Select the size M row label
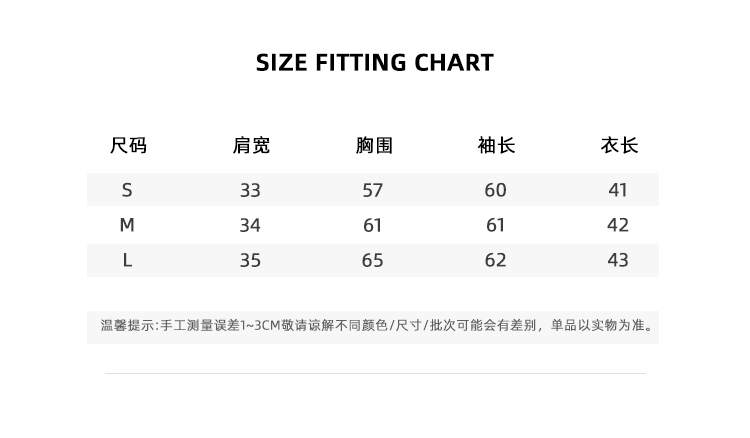The image size is (750, 438). pos(127,225)
